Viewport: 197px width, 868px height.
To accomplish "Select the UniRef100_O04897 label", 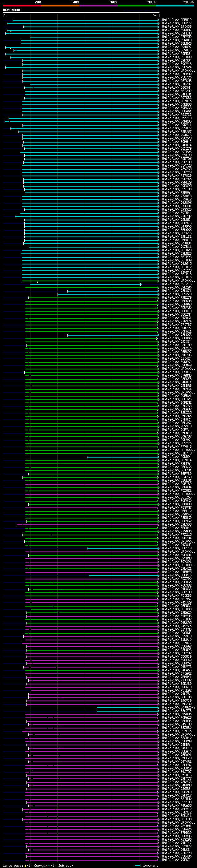I will click(x=176, y=47).
